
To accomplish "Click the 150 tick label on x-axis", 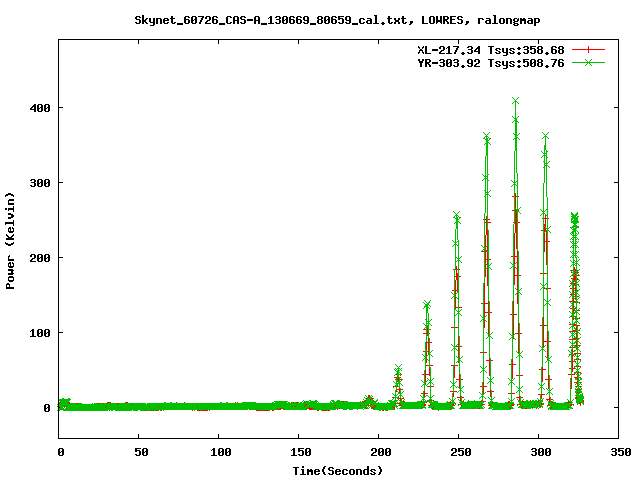I will coord(301,452).
